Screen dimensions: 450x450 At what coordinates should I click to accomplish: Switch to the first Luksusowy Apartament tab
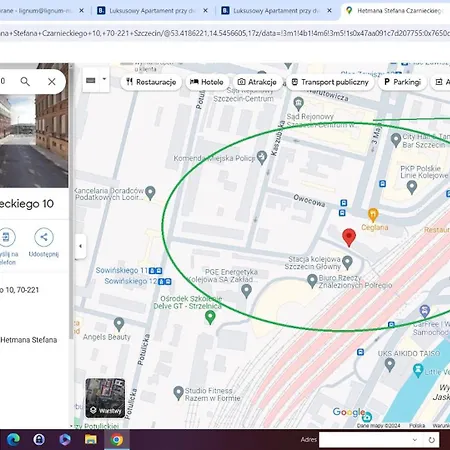click(x=153, y=11)
